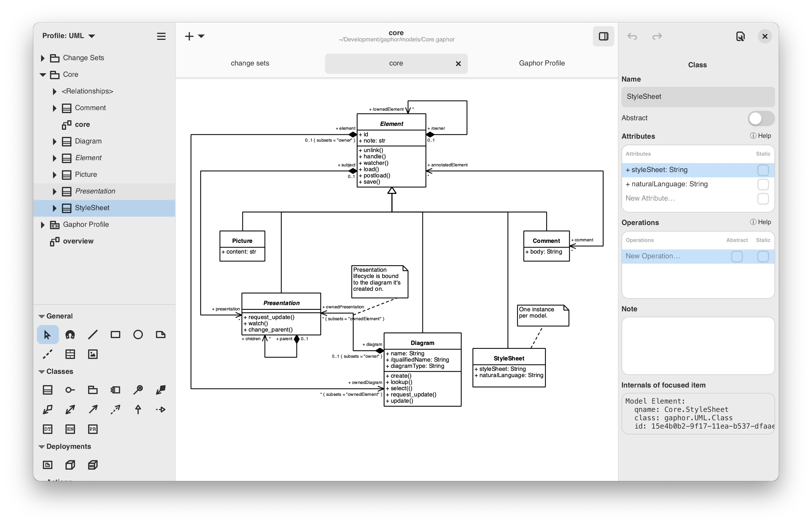Select the Node cube tool
The height and width of the screenshot is (525, 812).
tap(70, 464)
